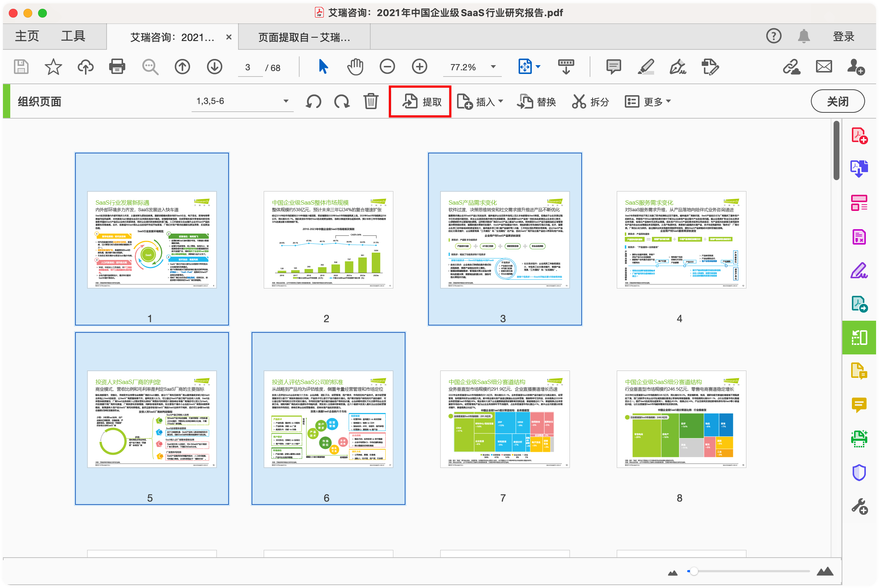Viewport: 879px width, 588px height.
Task: Open More Tools wrench in sidebar
Action: (859, 507)
